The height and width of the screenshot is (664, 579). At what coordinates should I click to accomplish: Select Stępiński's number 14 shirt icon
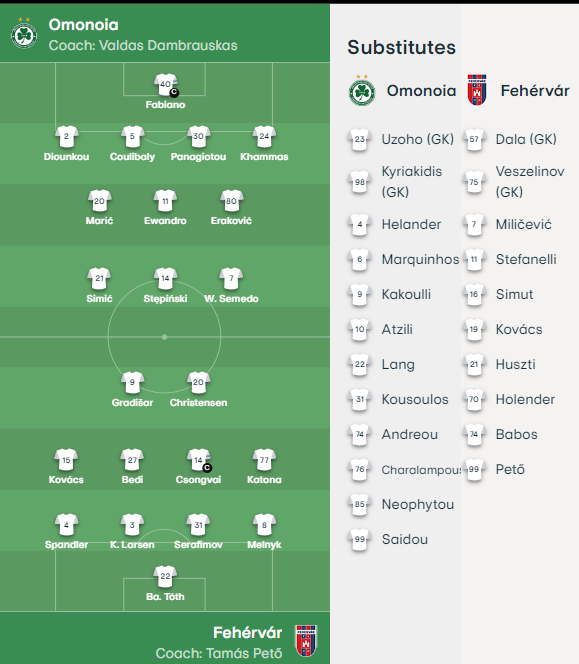tap(165, 279)
